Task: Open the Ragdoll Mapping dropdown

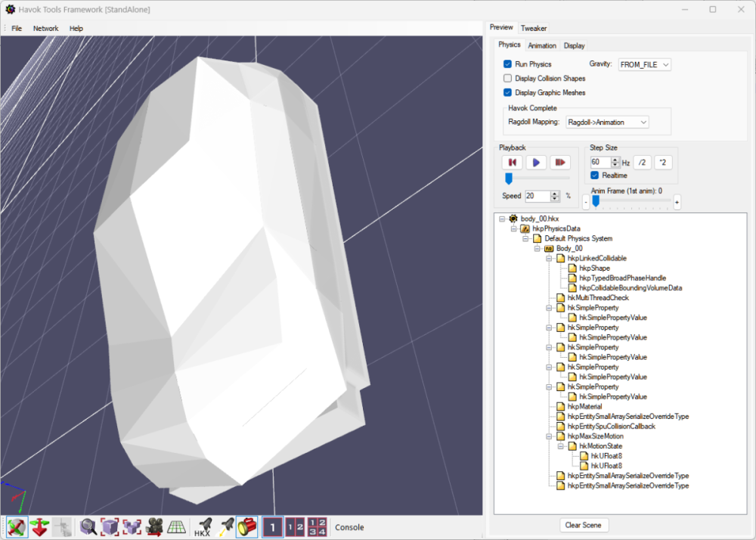Action: pyautogui.click(x=607, y=123)
